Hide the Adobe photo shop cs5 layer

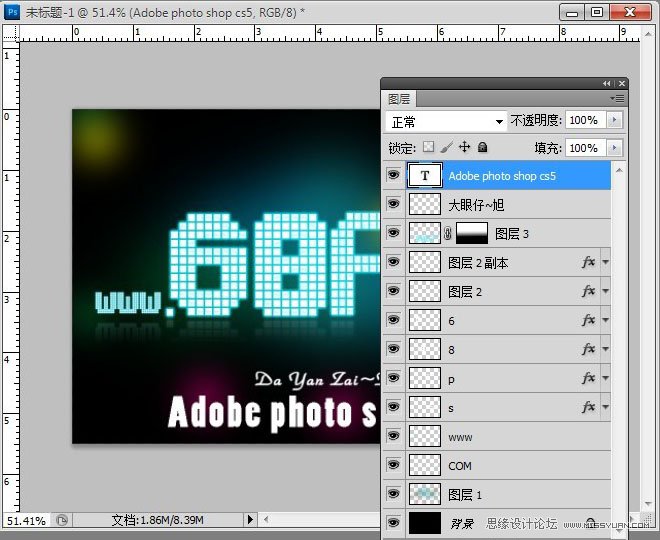click(394, 175)
